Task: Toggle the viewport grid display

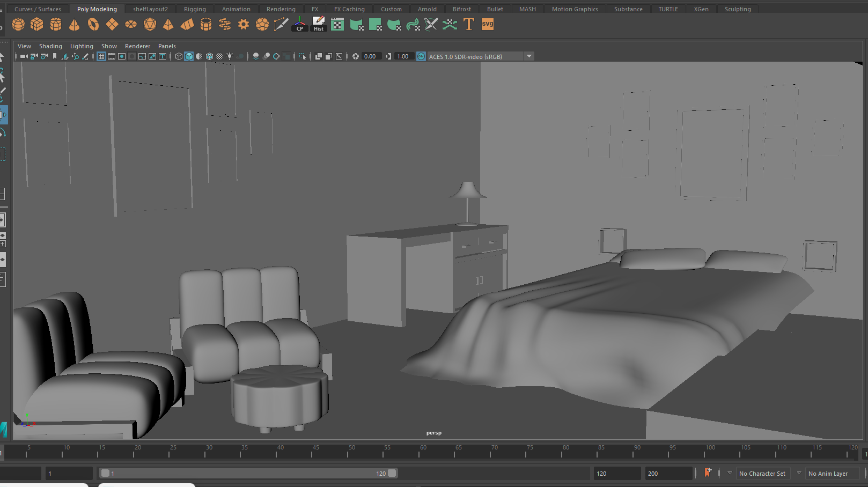Action: point(101,56)
